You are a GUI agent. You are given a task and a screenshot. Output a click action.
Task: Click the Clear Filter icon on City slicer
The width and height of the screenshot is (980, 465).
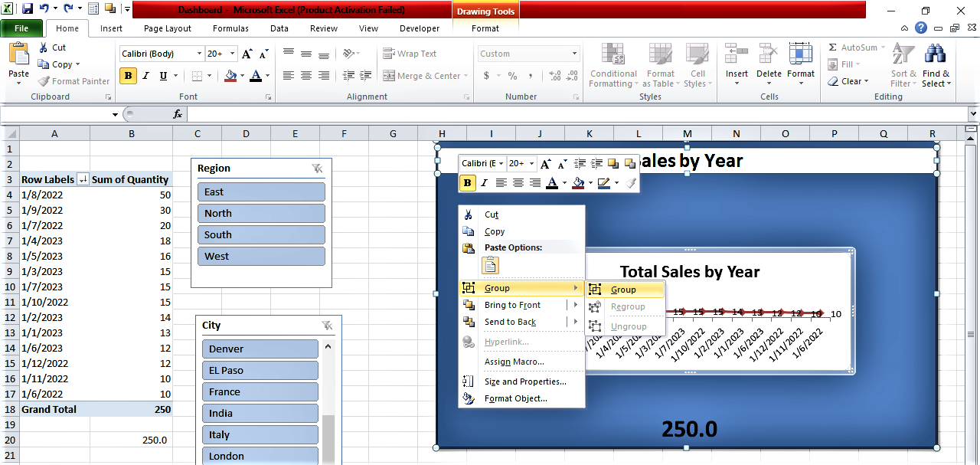[x=327, y=326]
